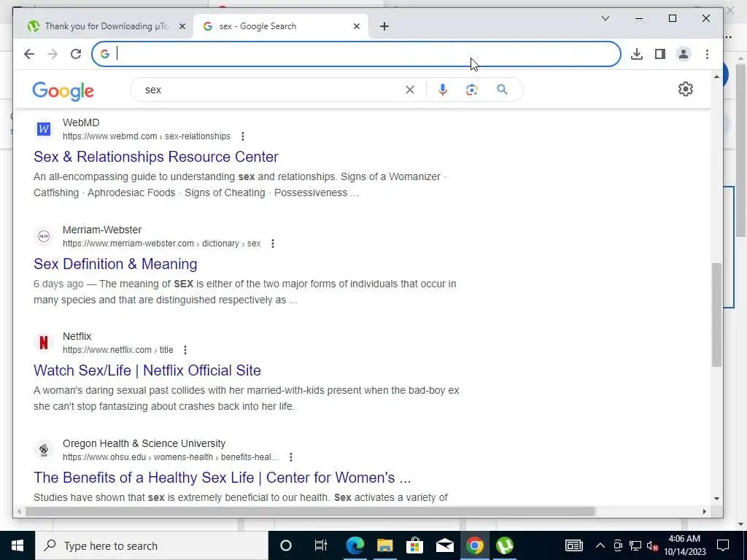747x560 pixels.
Task: Open a new browser tab
Action: pyautogui.click(x=384, y=26)
